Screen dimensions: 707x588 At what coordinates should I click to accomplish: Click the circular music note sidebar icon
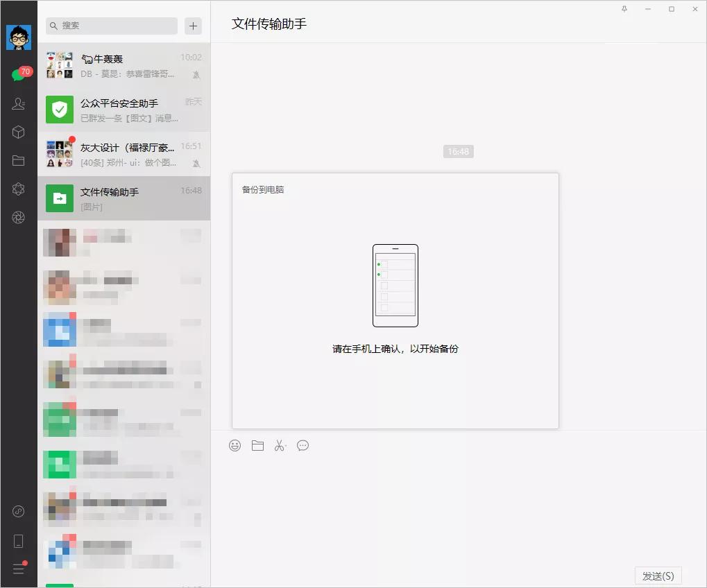pyautogui.click(x=18, y=511)
